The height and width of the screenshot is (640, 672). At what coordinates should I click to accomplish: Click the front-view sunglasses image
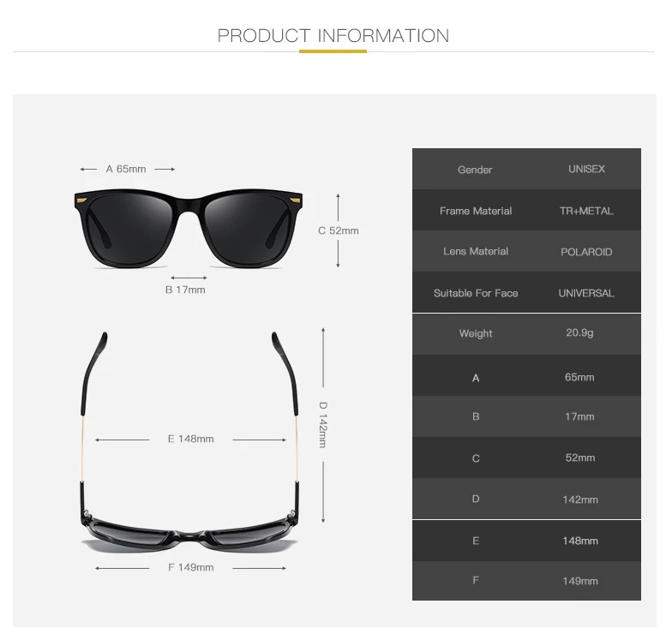[x=189, y=229]
